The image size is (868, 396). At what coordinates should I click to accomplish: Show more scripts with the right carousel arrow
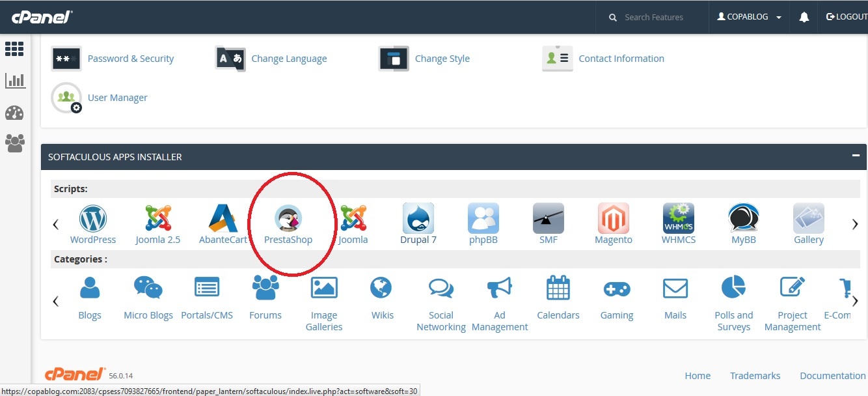(x=855, y=223)
